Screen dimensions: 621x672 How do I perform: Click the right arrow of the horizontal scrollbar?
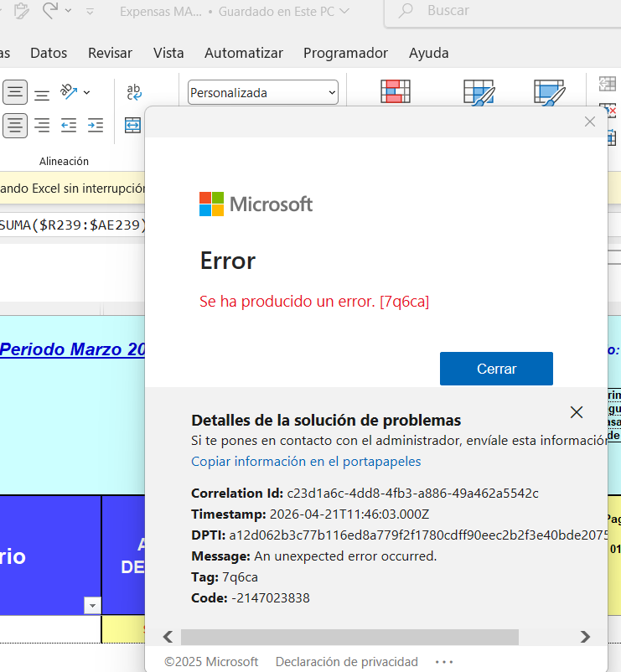pyautogui.click(x=585, y=637)
